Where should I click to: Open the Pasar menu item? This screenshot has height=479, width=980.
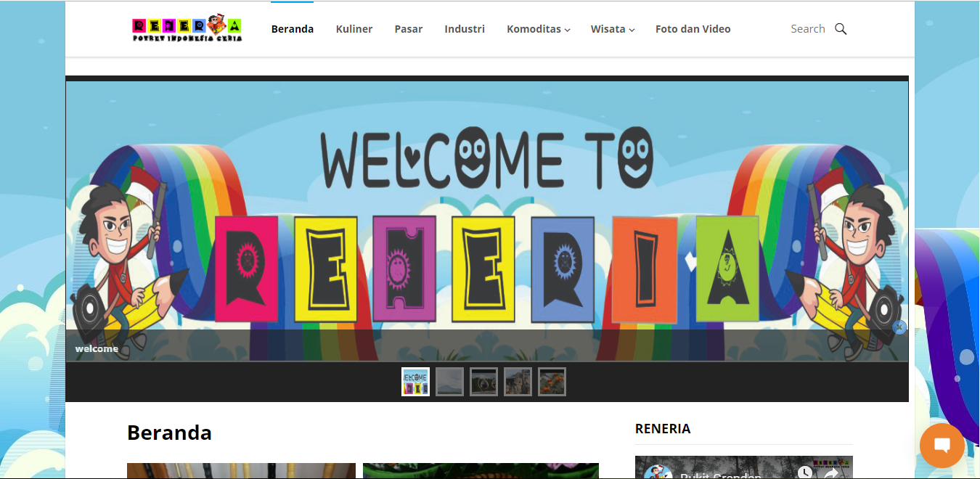tap(409, 29)
